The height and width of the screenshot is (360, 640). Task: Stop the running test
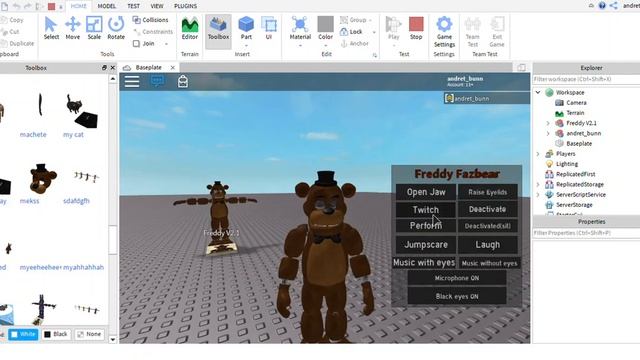[x=416, y=28]
